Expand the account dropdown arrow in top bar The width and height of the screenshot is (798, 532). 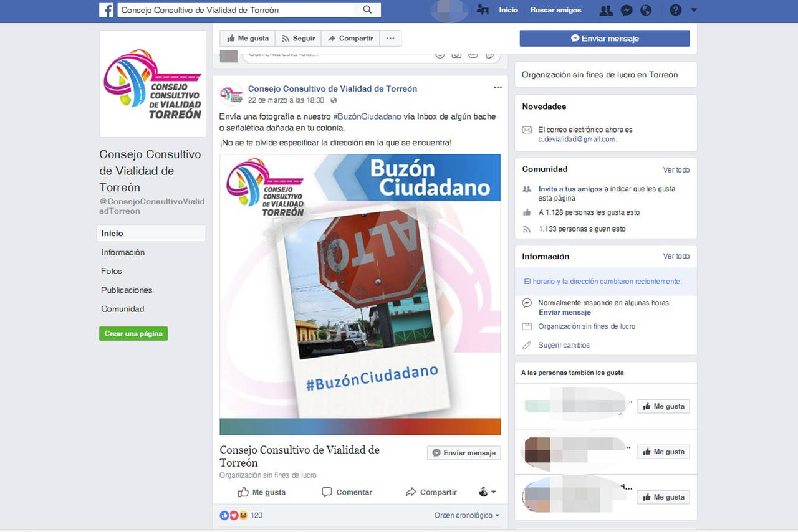(x=694, y=10)
